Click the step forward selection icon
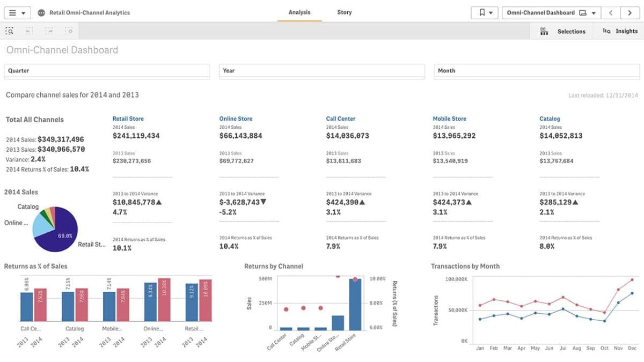 (49, 31)
